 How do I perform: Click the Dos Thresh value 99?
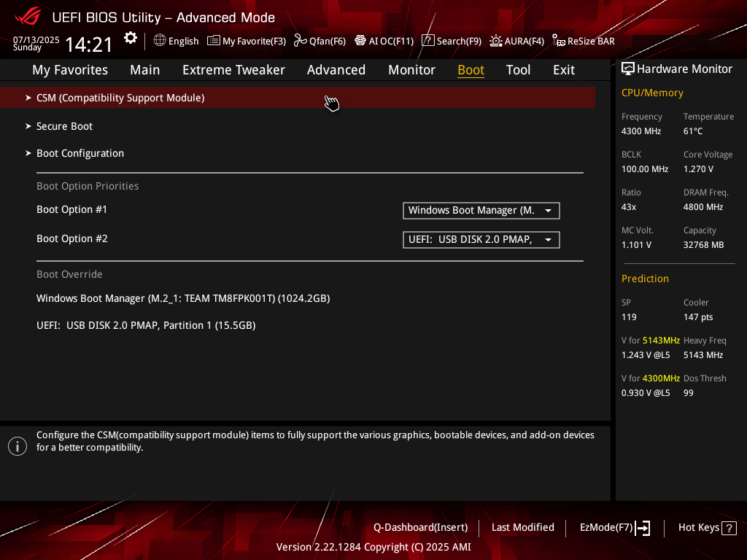[689, 393]
